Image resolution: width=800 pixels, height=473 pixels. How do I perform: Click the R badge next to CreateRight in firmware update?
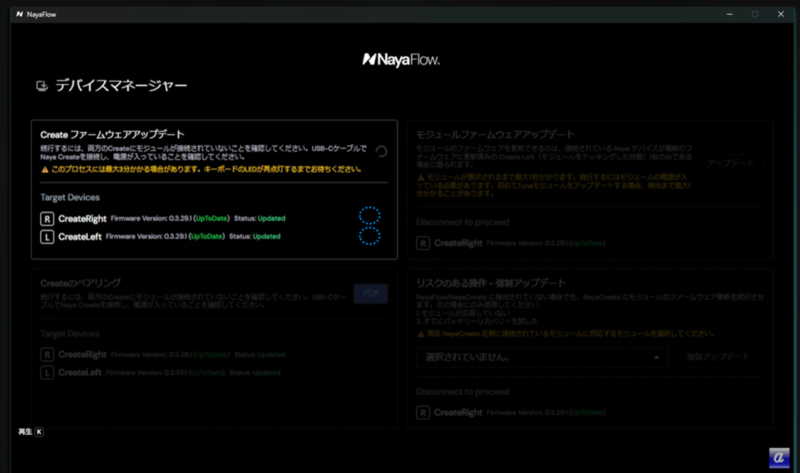tap(46, 218)
